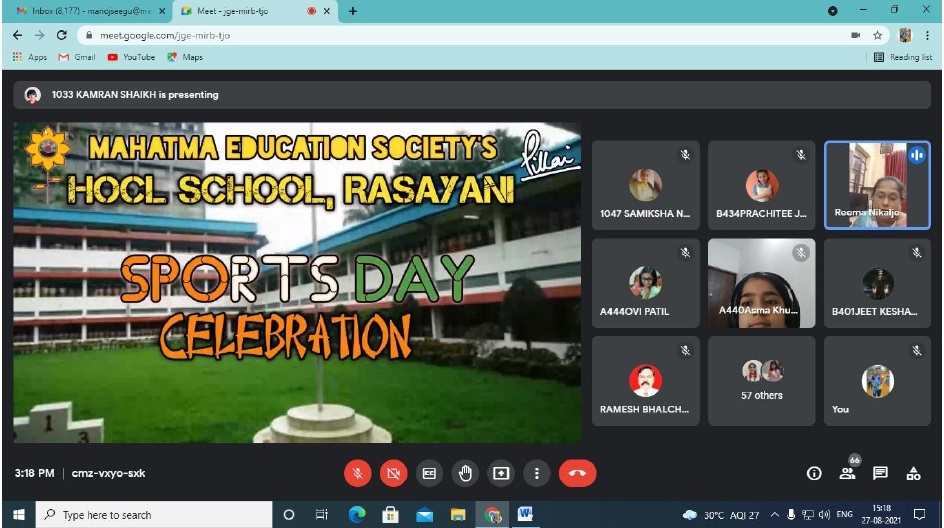The image size is (944, 528).
Task: Open Chrome's customize and control menu
Action: 929,34
